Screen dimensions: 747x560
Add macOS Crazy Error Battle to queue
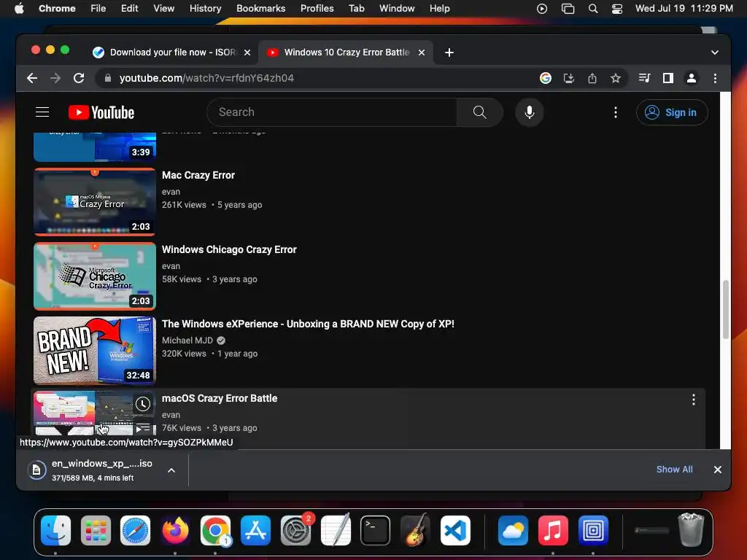[x=142, y=429]
